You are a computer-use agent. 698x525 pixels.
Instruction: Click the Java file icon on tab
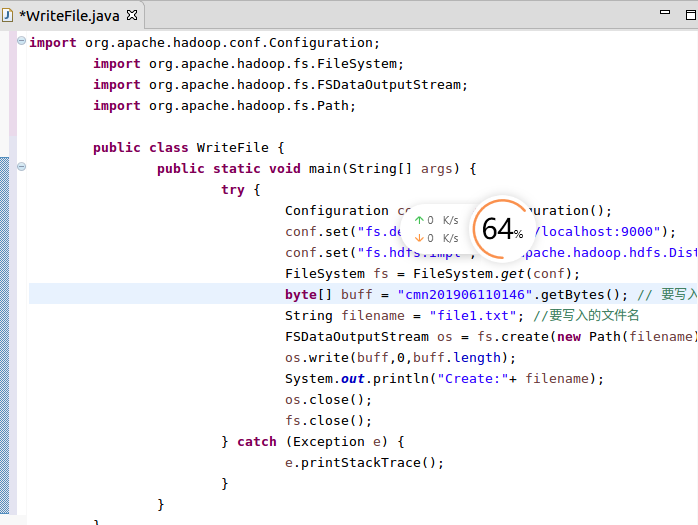pyautogui.click(x=8, y=16)
